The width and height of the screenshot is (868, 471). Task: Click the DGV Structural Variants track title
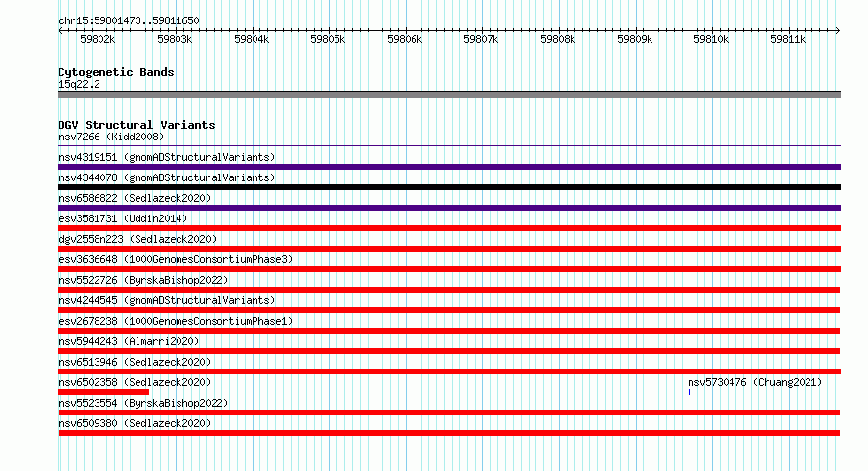tap(137, 125)
